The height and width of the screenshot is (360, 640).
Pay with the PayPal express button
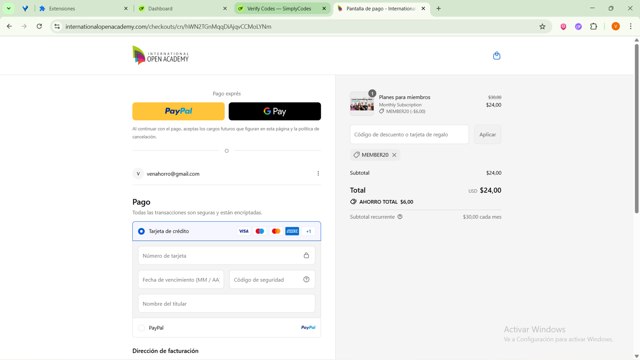[178, 111]
